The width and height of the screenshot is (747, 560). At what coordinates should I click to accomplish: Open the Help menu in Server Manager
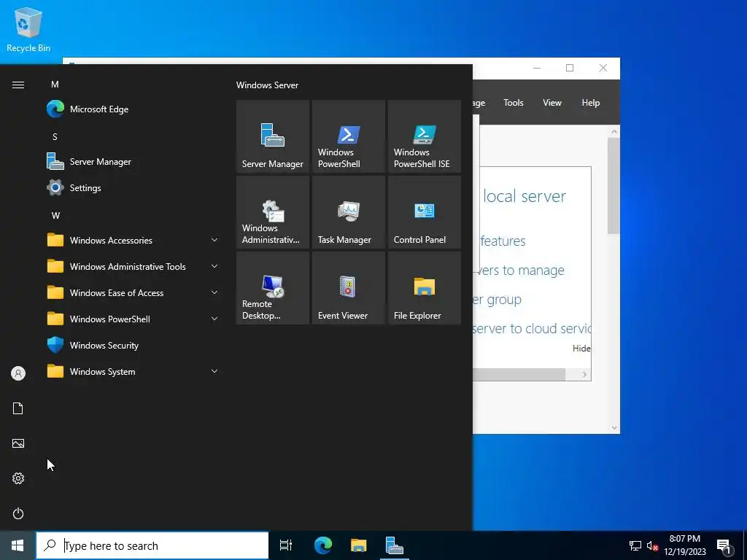tap(591, 102)
